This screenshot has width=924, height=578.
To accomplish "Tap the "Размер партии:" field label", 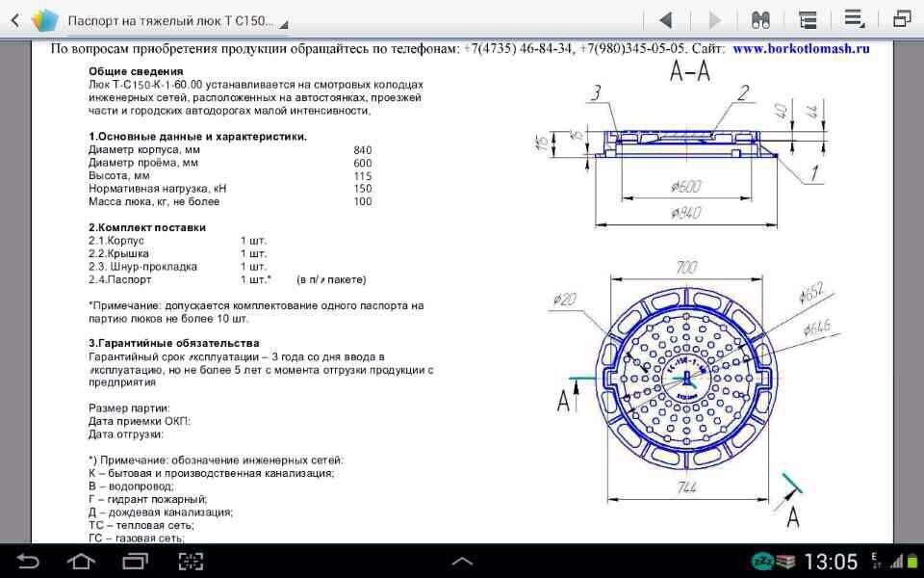I will pyautogui.click(x=129, y=408).
